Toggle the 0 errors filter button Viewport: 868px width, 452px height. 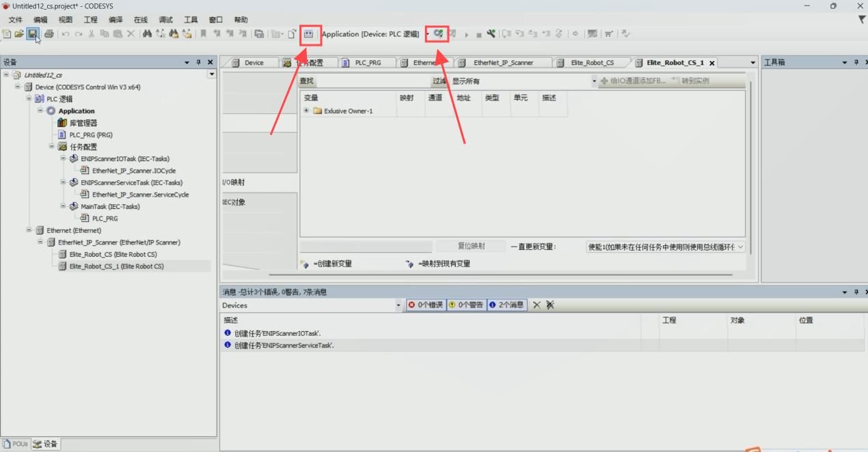click(426, 305)
